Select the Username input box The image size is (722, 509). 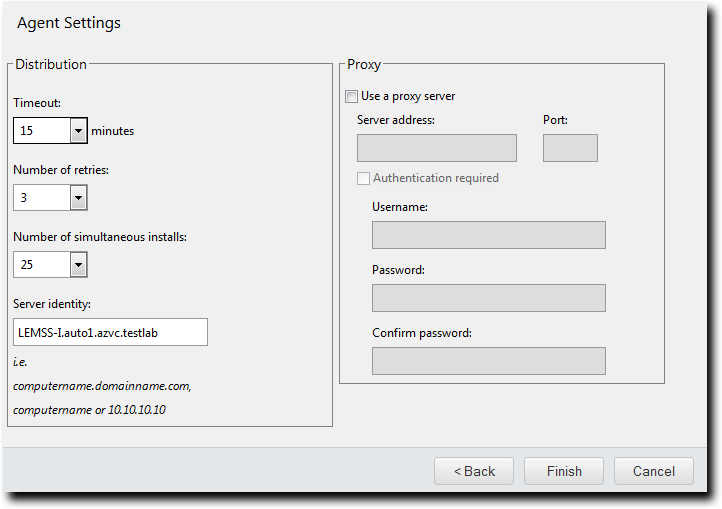point(488,235)
